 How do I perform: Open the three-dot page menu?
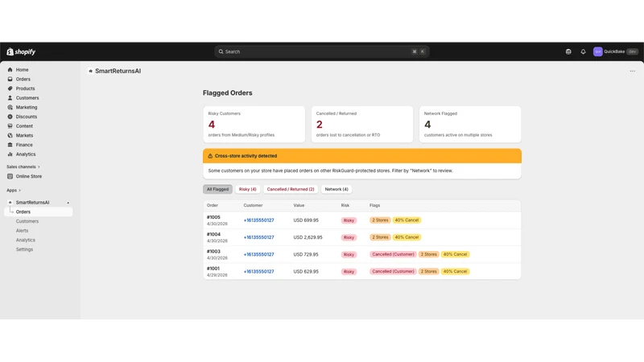633,71
